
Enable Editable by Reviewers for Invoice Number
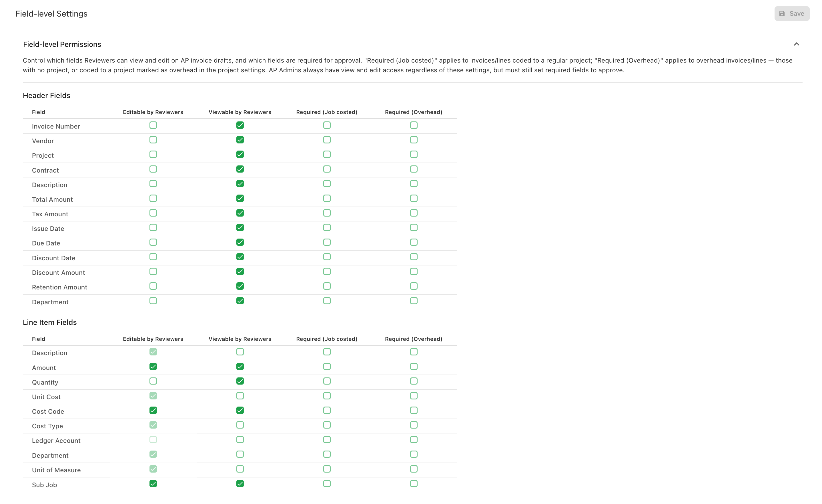[x=153, y=125]
